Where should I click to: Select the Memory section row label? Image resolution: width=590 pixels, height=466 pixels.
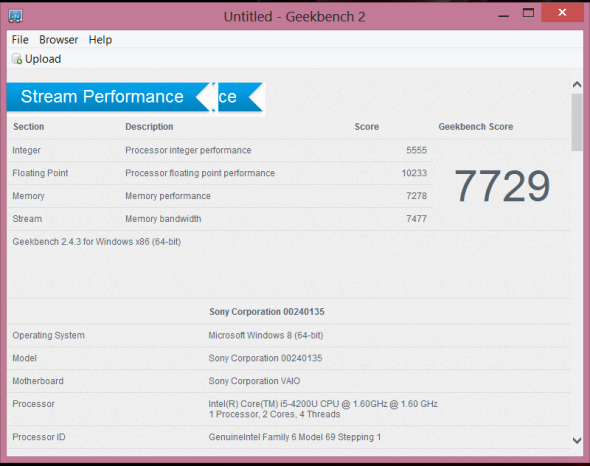28,196
